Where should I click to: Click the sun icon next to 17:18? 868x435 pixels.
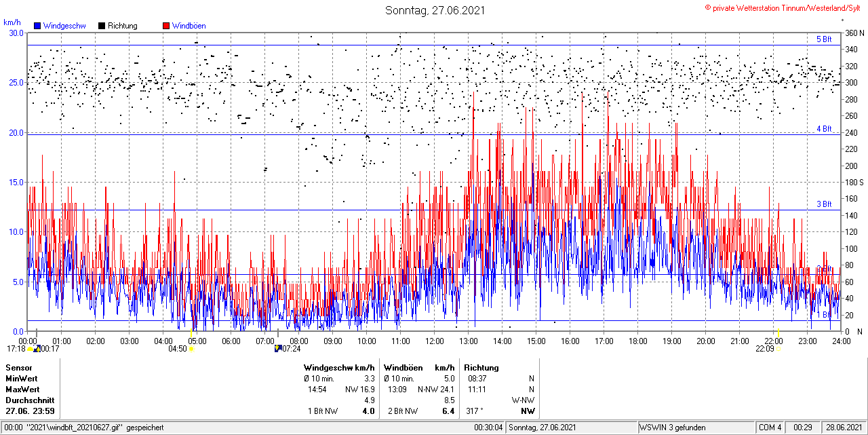(31, 349)
